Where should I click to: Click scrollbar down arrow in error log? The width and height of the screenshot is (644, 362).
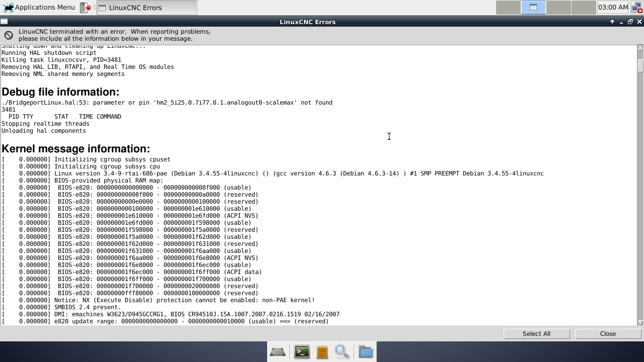pyautogui.click(x=640, y=323)
